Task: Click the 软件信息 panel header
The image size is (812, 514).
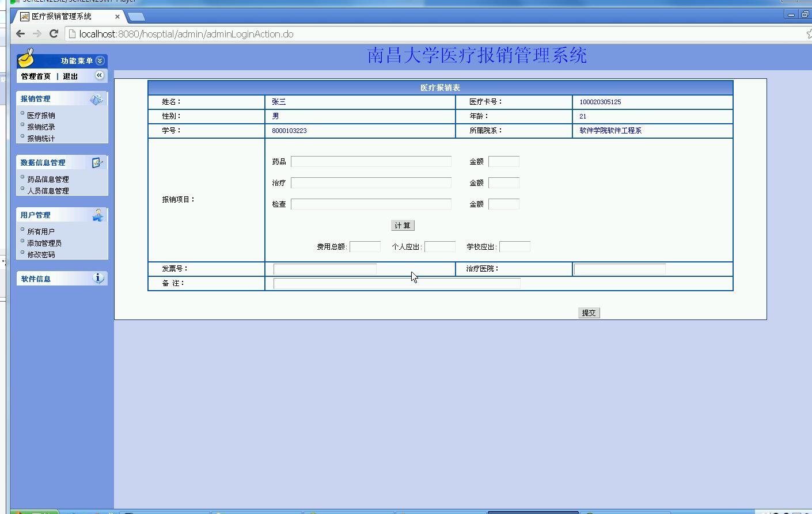Action: 62,279
